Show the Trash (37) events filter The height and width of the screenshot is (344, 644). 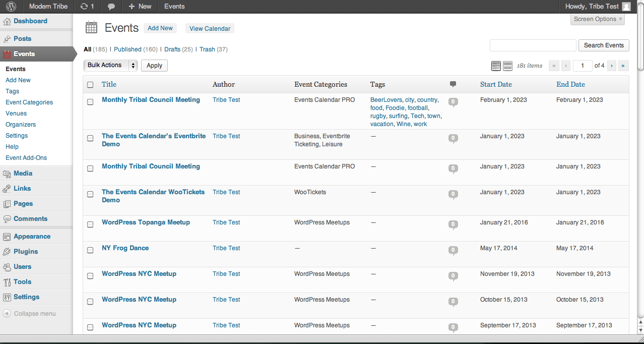point(214,49)
